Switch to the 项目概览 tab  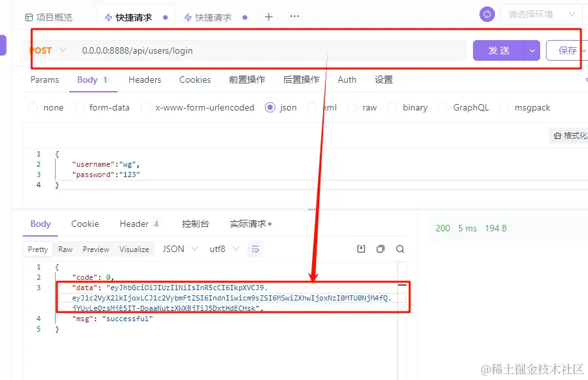click(x=48, y=17)
